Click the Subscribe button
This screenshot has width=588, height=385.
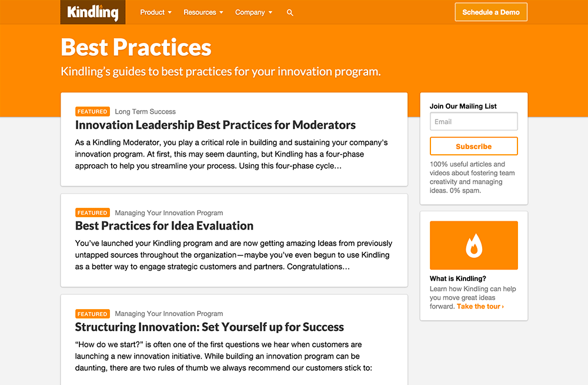(473, 146)
